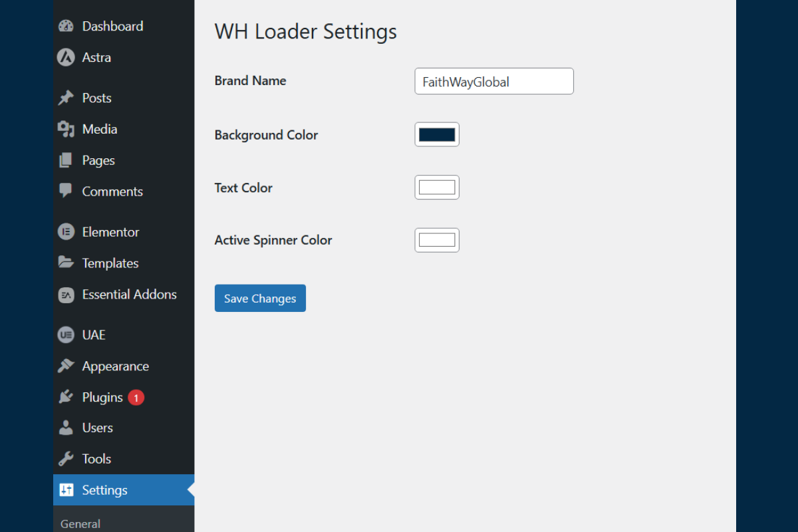Click the Elementor logo icon
The width and height of the screenshot is (798, 532).
(66, 232)
